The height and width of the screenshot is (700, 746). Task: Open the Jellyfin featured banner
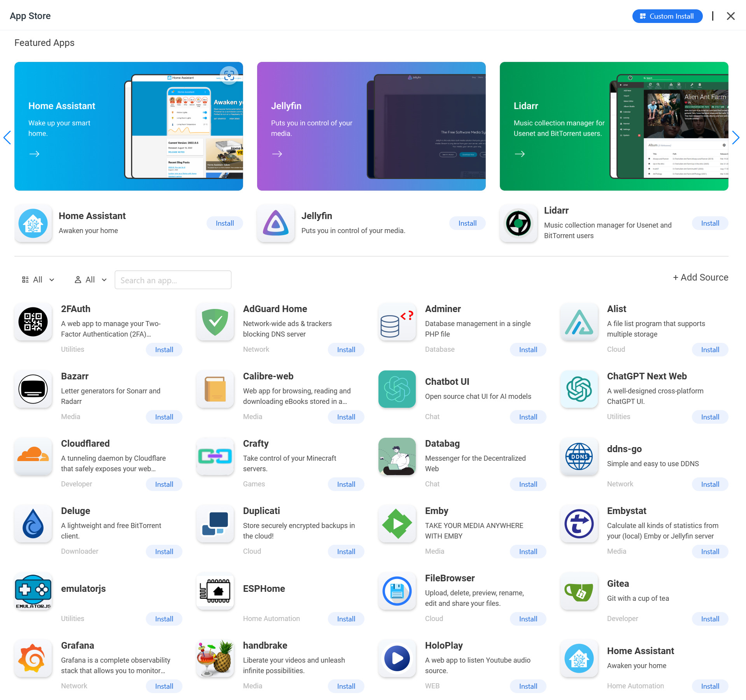[371, 126]
